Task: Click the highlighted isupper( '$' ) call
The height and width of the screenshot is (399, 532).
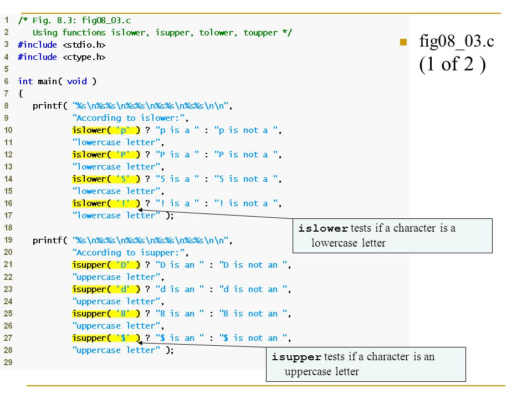Action: pyautogui.click(x=106, y=338)
